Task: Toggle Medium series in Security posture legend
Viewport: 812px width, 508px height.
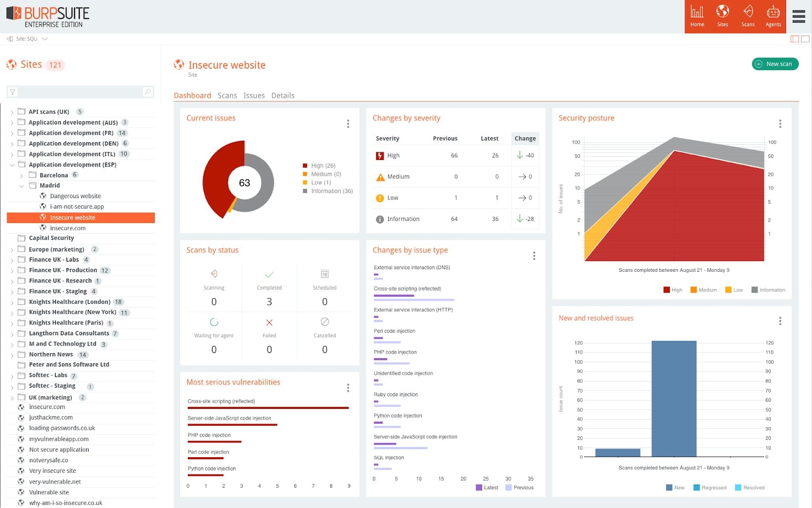Action: 703,290
